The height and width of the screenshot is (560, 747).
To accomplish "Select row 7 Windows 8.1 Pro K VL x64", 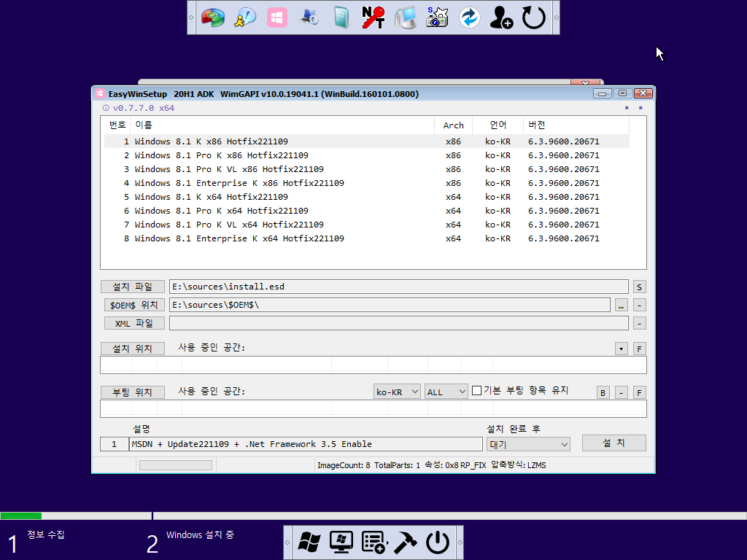I will 367,225.
